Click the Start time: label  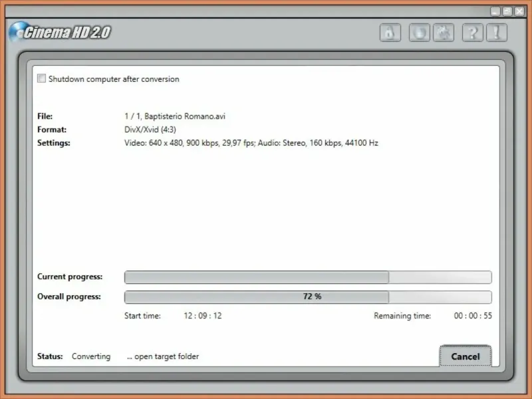coord(142,316)
